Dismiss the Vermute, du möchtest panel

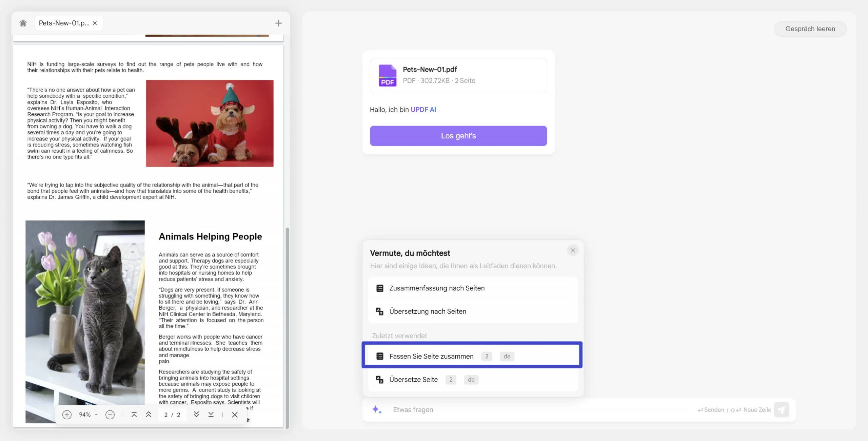point(573,250)
